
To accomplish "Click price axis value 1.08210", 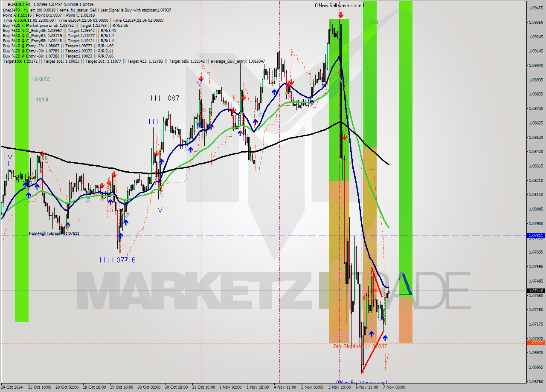I will tap(536, 180).
